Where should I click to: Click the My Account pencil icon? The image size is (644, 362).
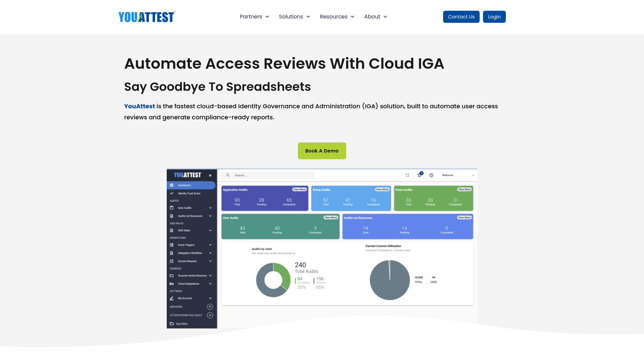172,298
